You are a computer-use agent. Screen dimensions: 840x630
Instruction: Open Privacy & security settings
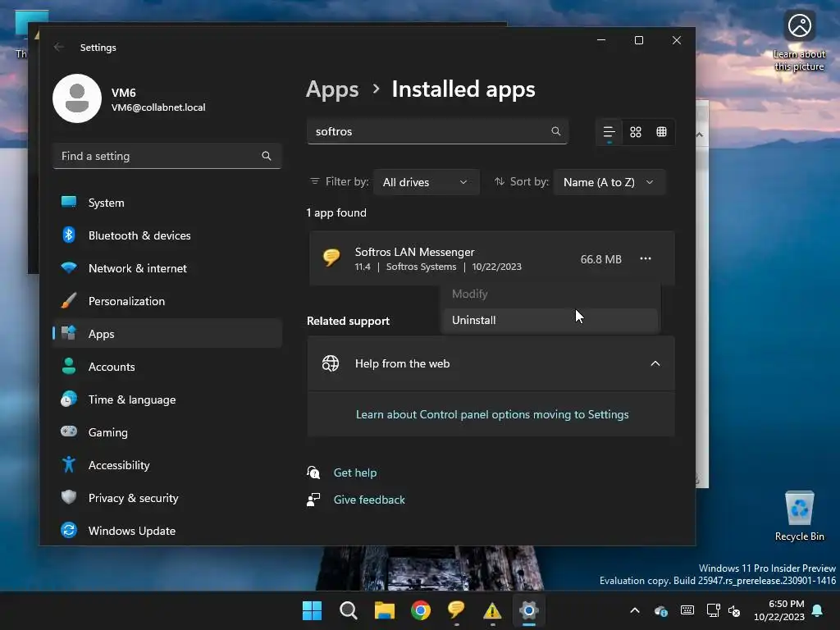click(x=167, y=498)
